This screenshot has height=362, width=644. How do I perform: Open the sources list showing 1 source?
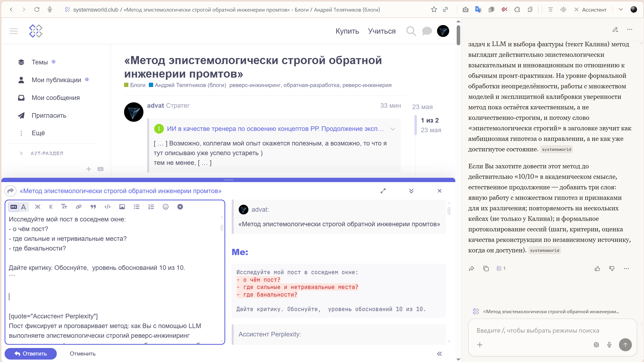point(501,269)
